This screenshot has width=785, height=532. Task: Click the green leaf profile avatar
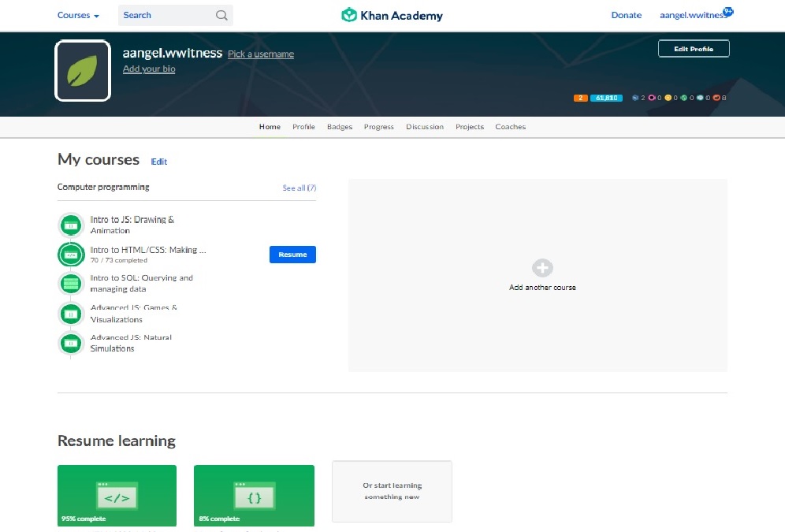(83, 71)
